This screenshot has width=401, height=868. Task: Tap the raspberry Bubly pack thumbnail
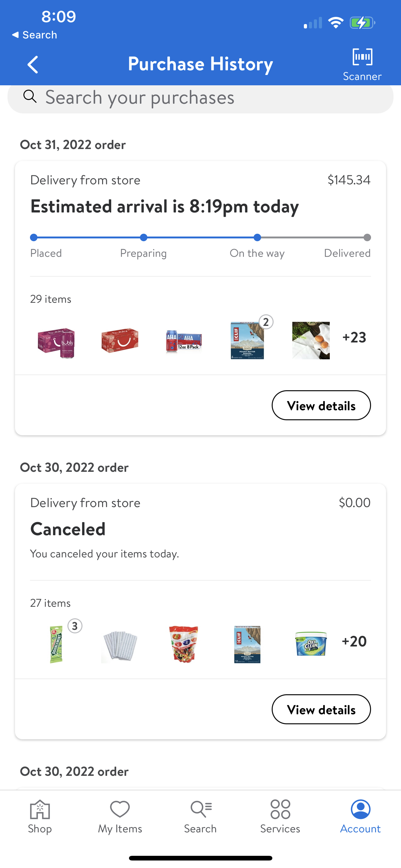click(56, 341)
